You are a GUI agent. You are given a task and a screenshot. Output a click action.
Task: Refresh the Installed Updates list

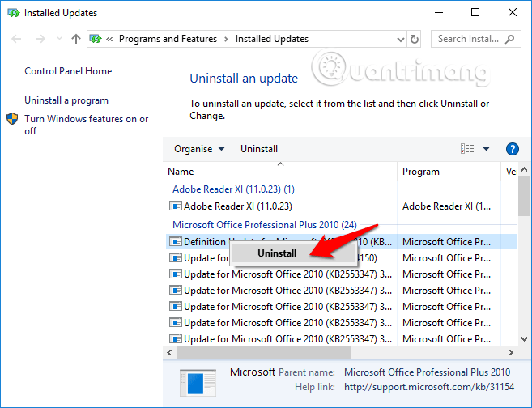[415, 40]
